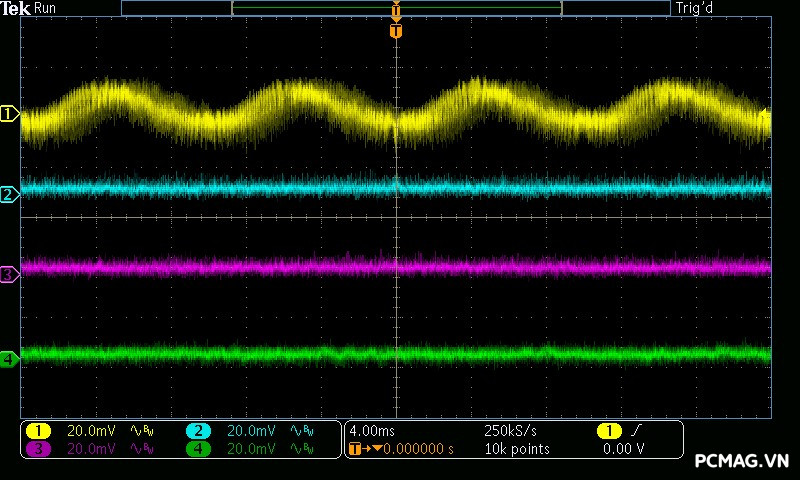This screenshot has height=480, width=800.
Task: Click the channel 2 cyan ground marker
Action: click(10, 194)
